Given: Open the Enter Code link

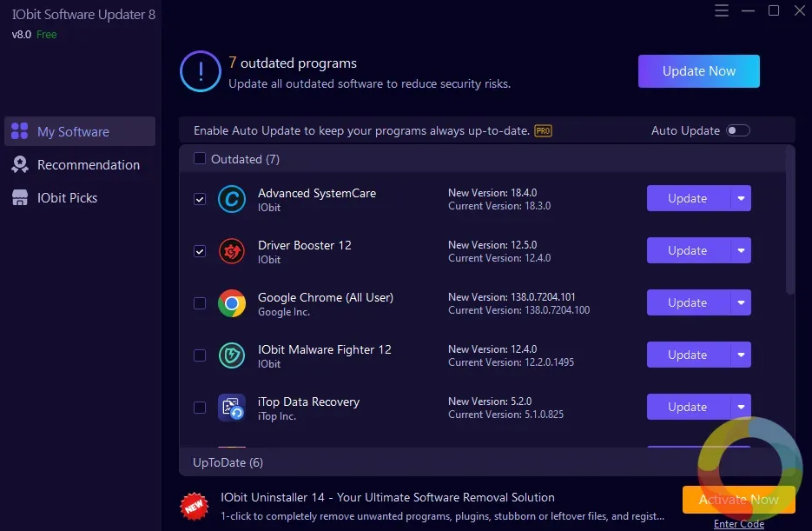Looking at the screenshot, I should (x=738, y=524).
